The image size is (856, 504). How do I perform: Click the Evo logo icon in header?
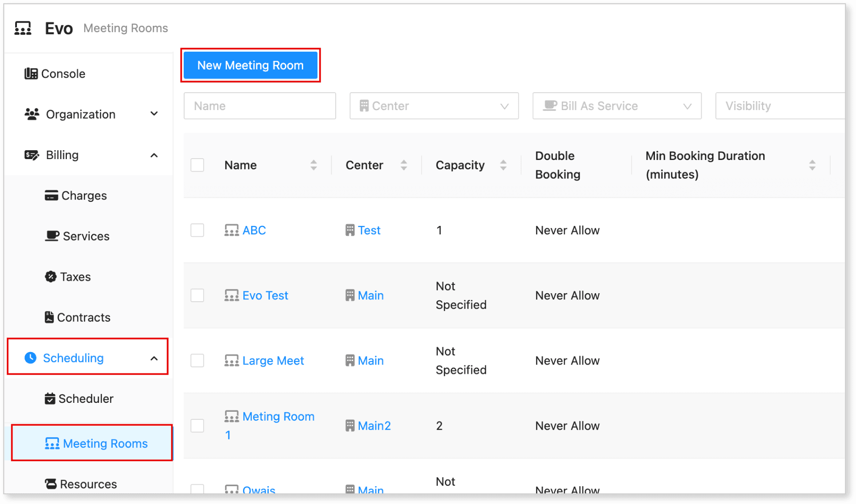tap(23, 28)
